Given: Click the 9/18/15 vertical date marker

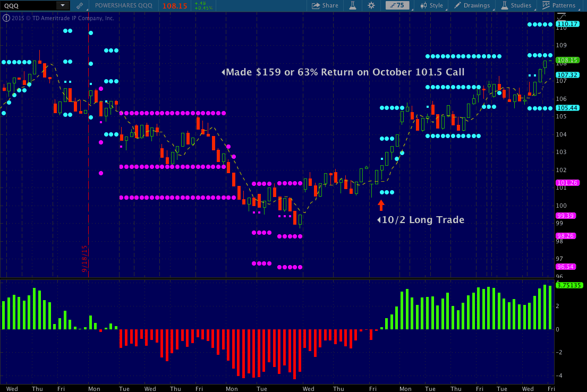Looking at the screenshot, I should click(x=84, y=259).
